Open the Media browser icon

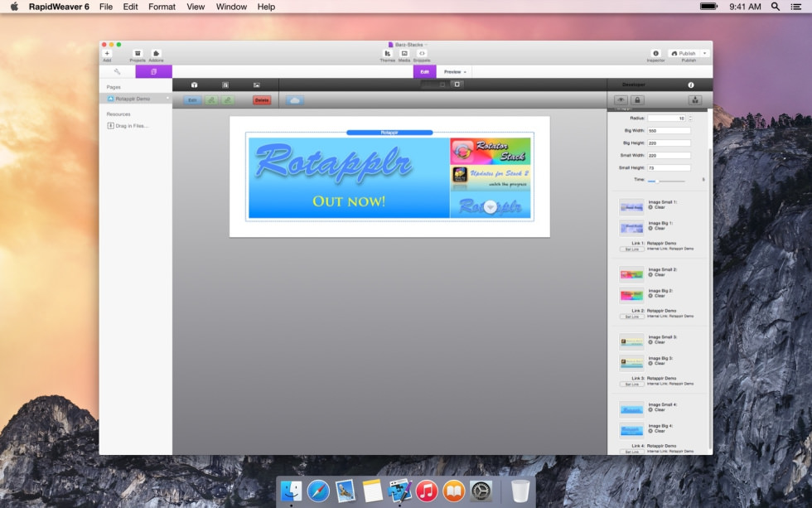click(404, 53)
